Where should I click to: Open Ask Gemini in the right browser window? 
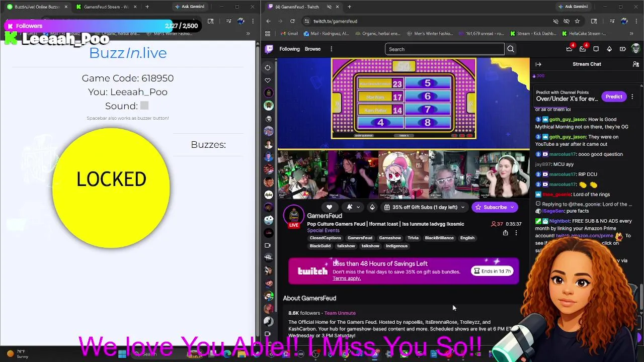[573, 7]
